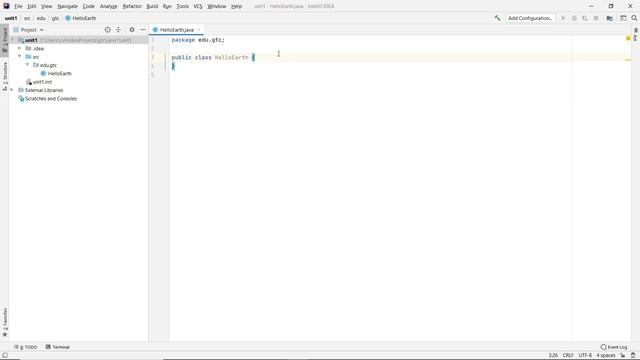Viewport: 640px width, 360px height.
Task: Click 'package edu.gtc;' code line
Action: click(x=198, y=40)
